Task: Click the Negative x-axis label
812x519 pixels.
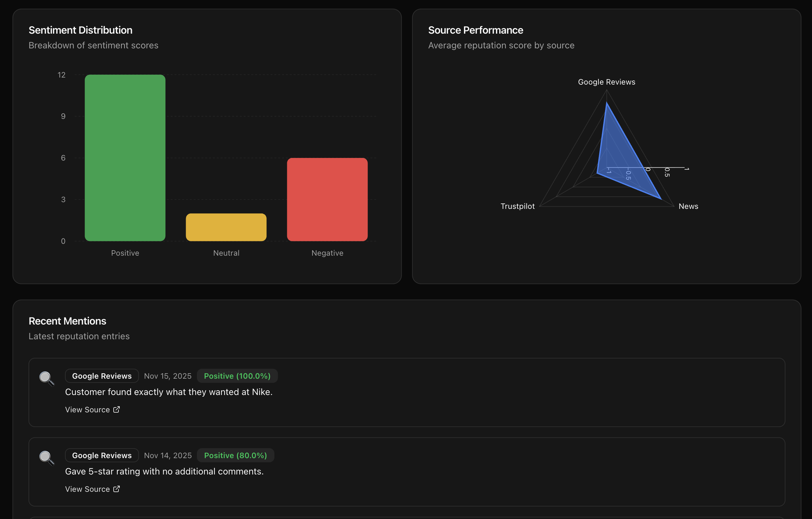Action: click(327, 253)
